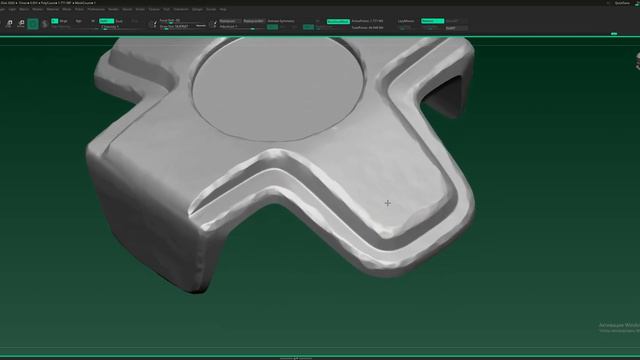Open the Light menu

click(12, 9)
